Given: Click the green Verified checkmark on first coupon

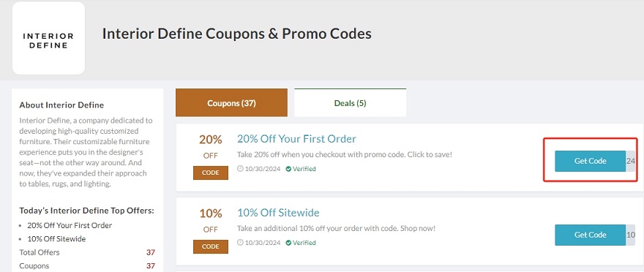Looking at the screenshot, I should pyautogui.click(x=288, y=169).
